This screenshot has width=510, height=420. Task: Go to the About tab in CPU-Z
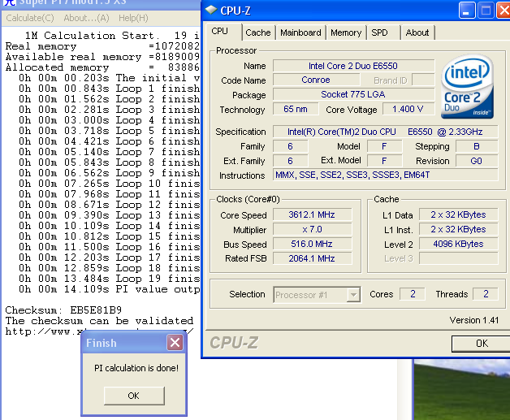(x=417, y=32)
